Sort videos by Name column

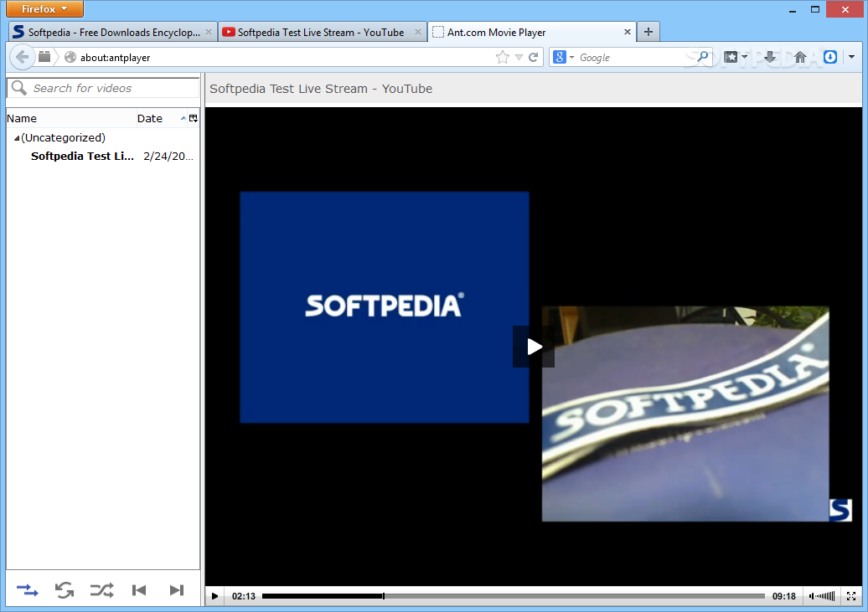(71, 118)
